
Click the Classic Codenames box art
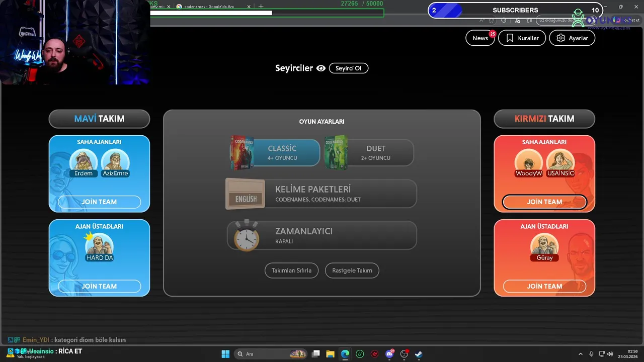point(242,152)
